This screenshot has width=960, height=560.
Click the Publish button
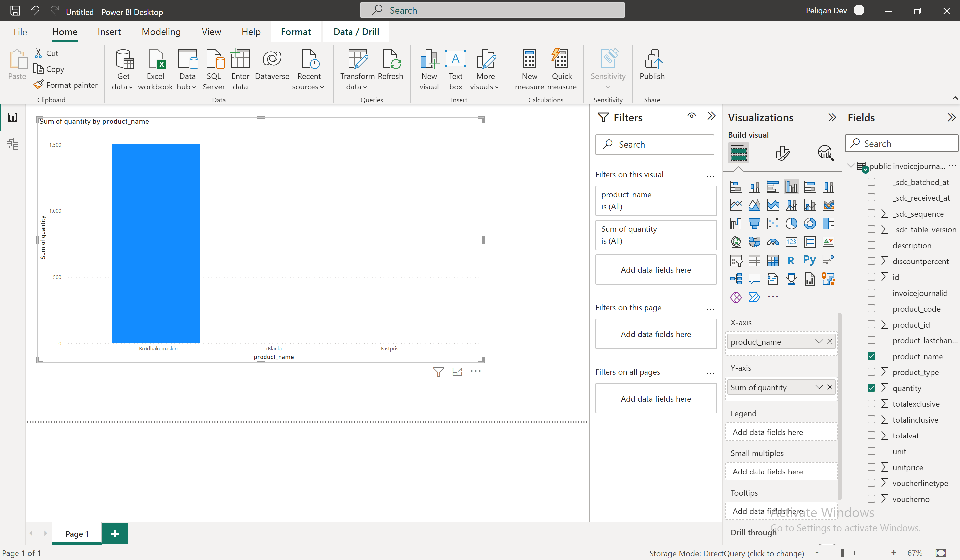click(x=652, y=65)
